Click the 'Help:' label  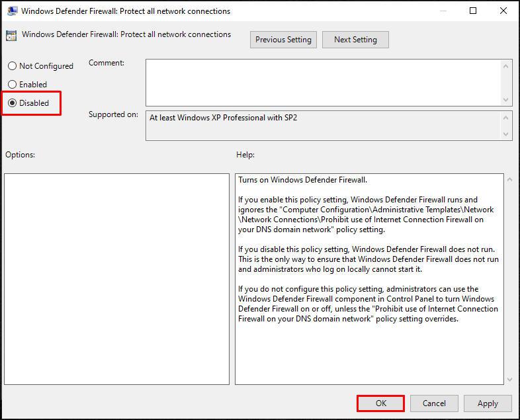(245, 155)
